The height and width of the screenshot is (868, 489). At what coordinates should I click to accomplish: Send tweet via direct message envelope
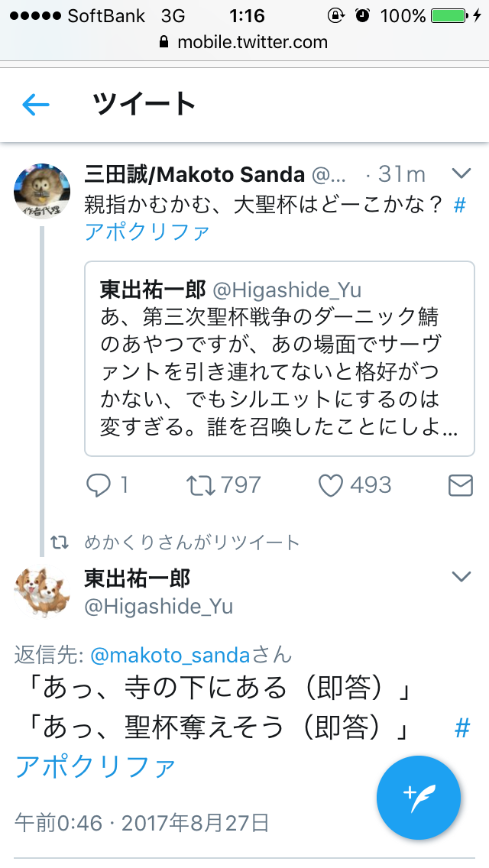(460, 485)
